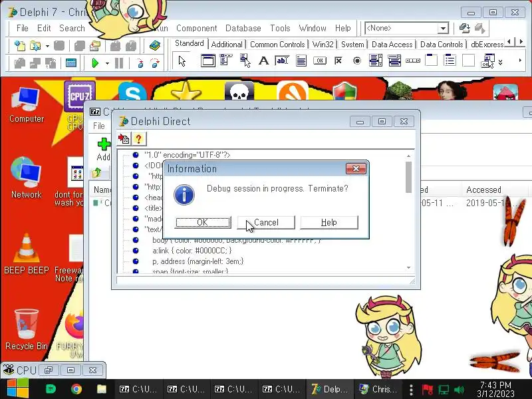Viewport: 532px width, 399px height.
Task: Click OK to terminate the debug session
Action: point(203,222)
